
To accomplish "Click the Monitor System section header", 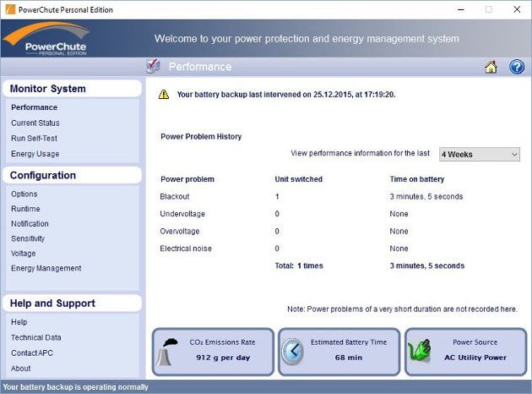I will 72,89.
